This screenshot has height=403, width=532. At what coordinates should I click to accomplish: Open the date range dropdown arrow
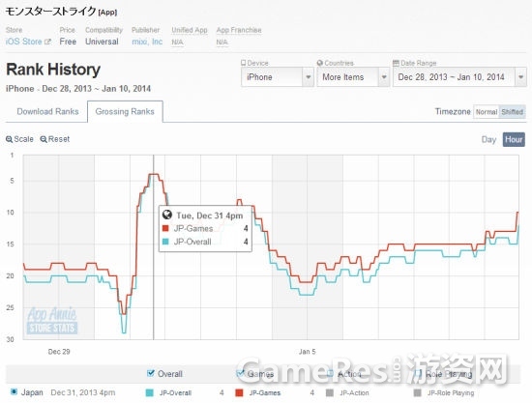pyautogui.click(x=520, y=77)
